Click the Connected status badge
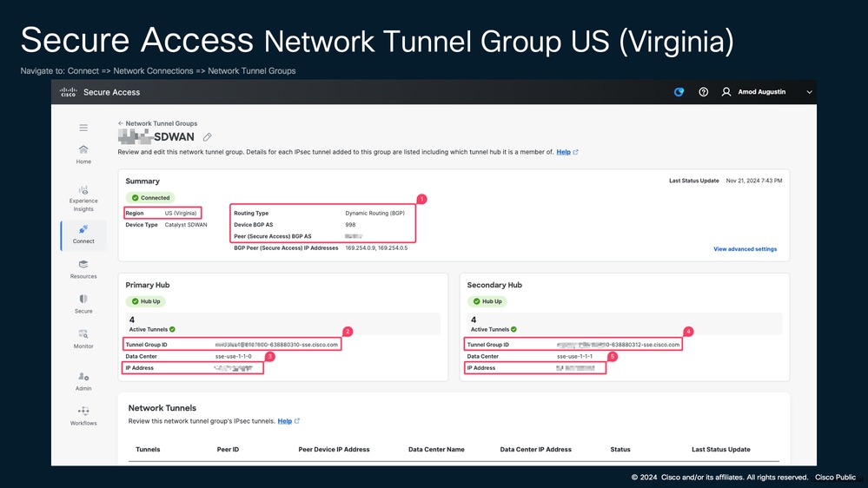868x488 pixels. [150, 197]
